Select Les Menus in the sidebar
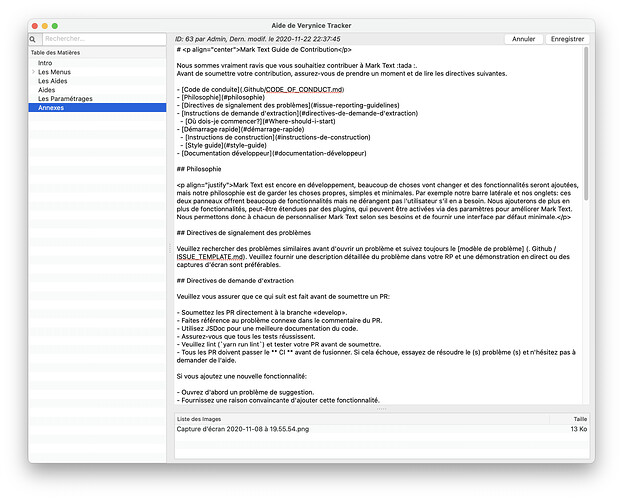 54,72
